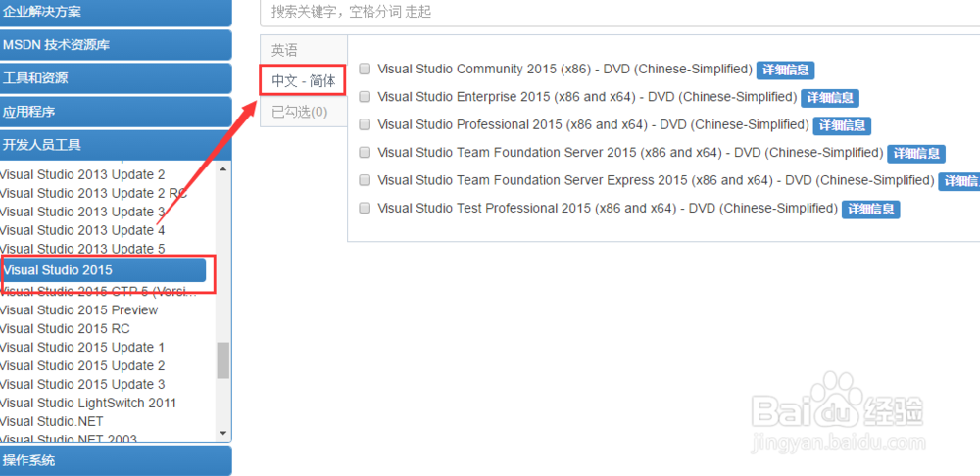Open Visual Studio 2015 Update 3
The image size is (980, 476).
pos(82,384)
